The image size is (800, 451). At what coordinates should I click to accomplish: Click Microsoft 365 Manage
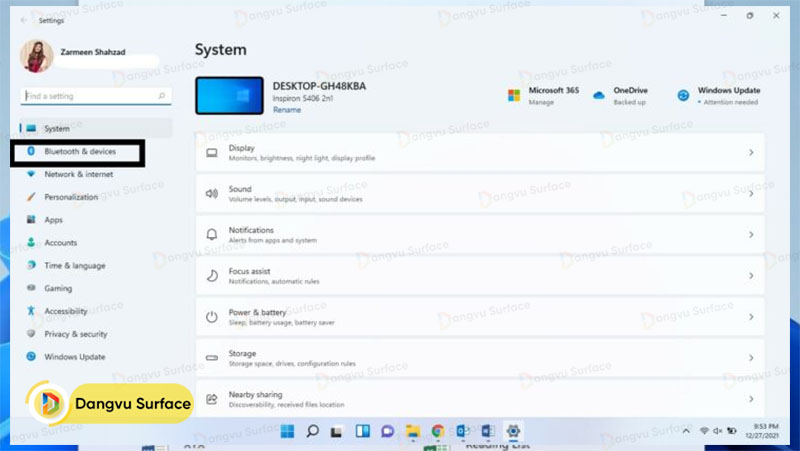(x=541, y=103)
